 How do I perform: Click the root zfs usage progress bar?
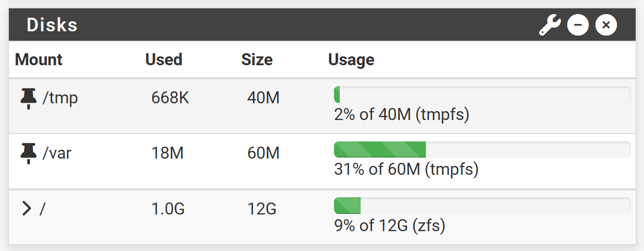(482, 206)
